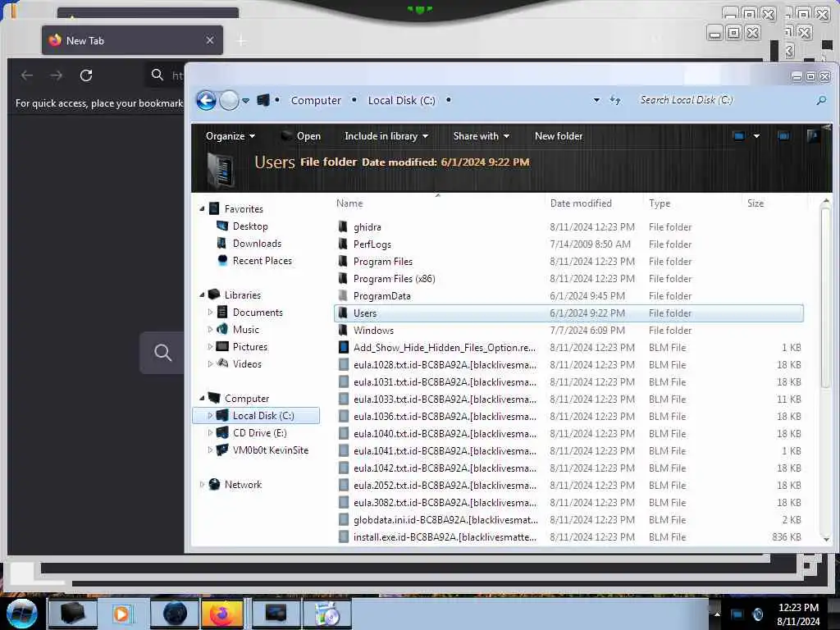
Task: Open the view options dropdown arrow
Action: coord(756,136)
